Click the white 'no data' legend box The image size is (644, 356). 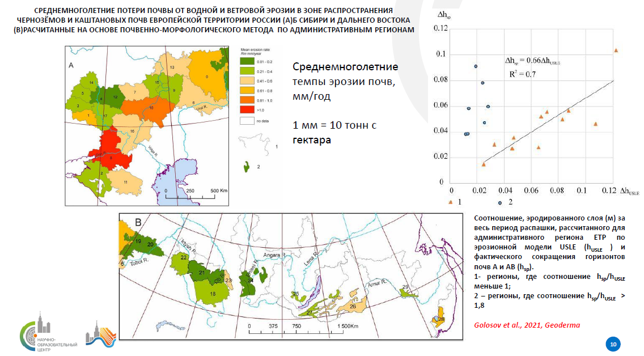(246, 120)
